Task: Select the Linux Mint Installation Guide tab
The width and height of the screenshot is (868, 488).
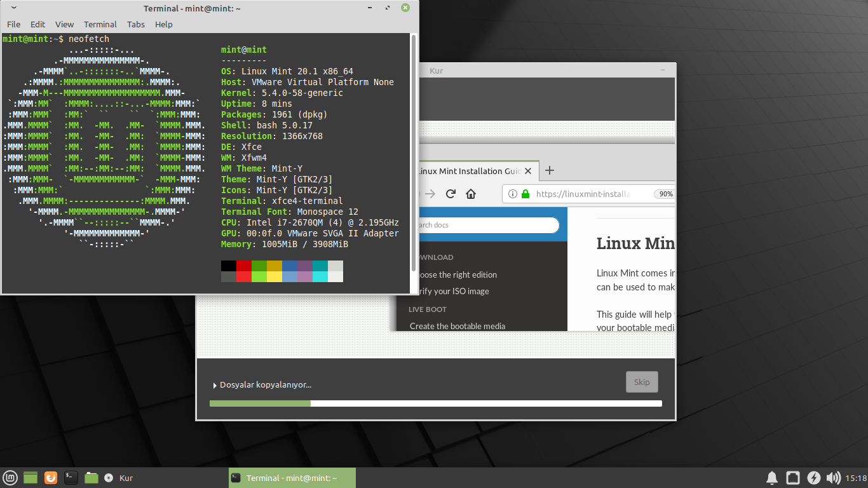Action: tap(478, 171)
